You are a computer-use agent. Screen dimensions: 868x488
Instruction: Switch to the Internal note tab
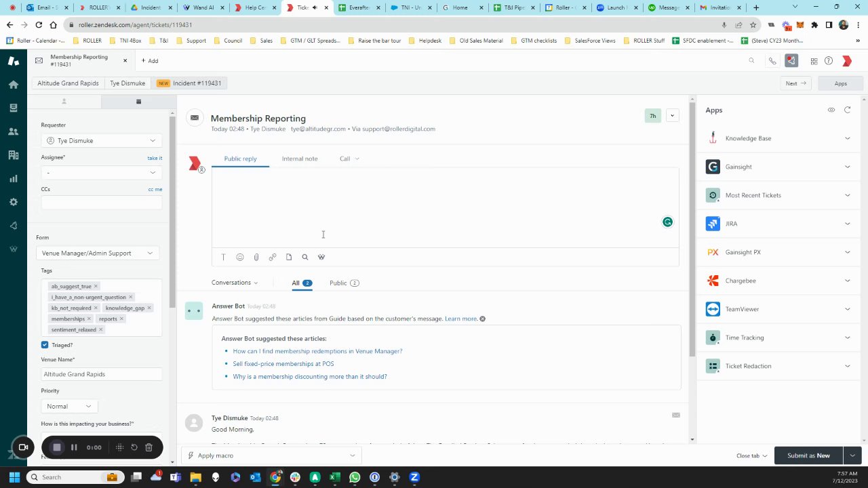click(300, 159)
